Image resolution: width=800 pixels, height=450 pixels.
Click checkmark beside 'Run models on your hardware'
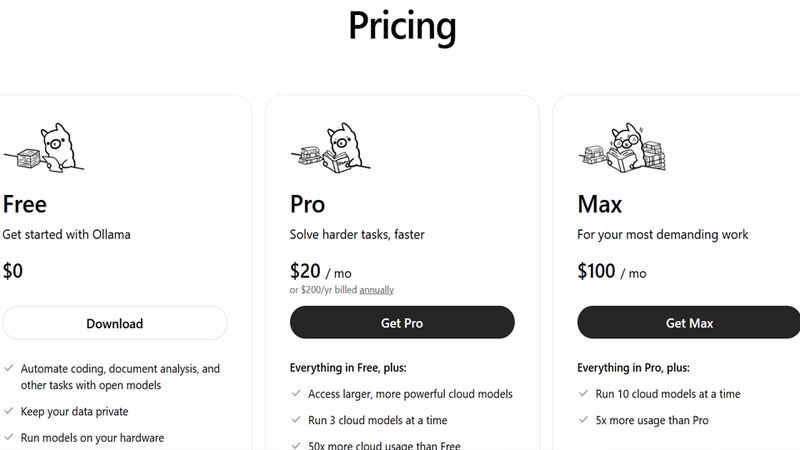pyautogui.click(x=9, y=437)
